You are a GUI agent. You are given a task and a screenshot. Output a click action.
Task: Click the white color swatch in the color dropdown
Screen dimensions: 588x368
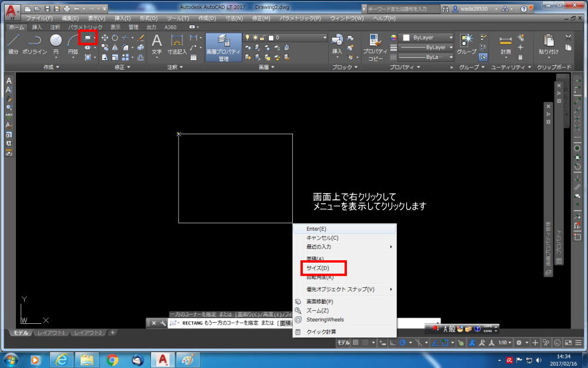pos(406,38)
